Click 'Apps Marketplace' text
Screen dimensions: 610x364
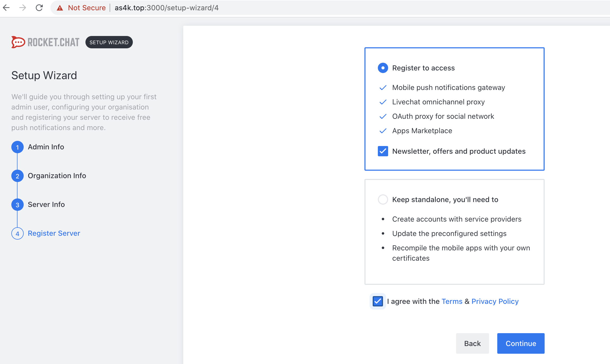(422, 131)
